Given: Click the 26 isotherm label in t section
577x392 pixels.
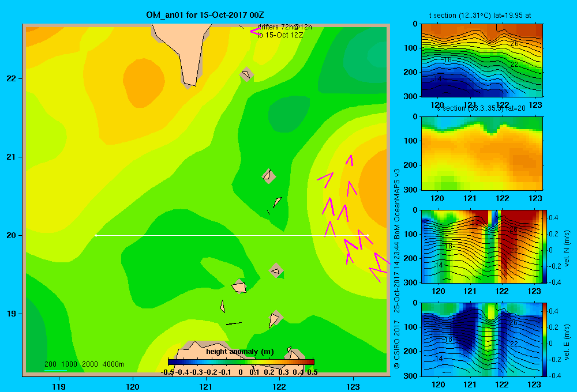Looking at the screenshot, I should tap(515, 44).
